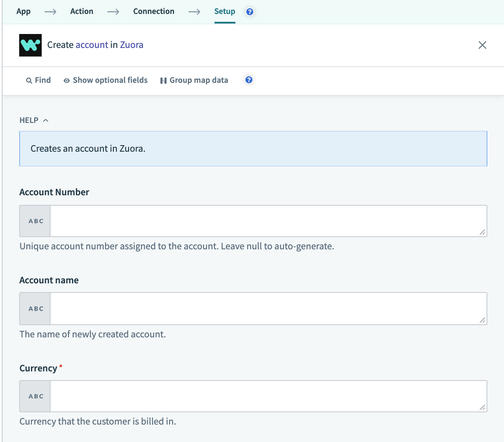Screen dimensions: 504x442
Task: Click the help icon in the fields toolbar
Action: (249, 80)
